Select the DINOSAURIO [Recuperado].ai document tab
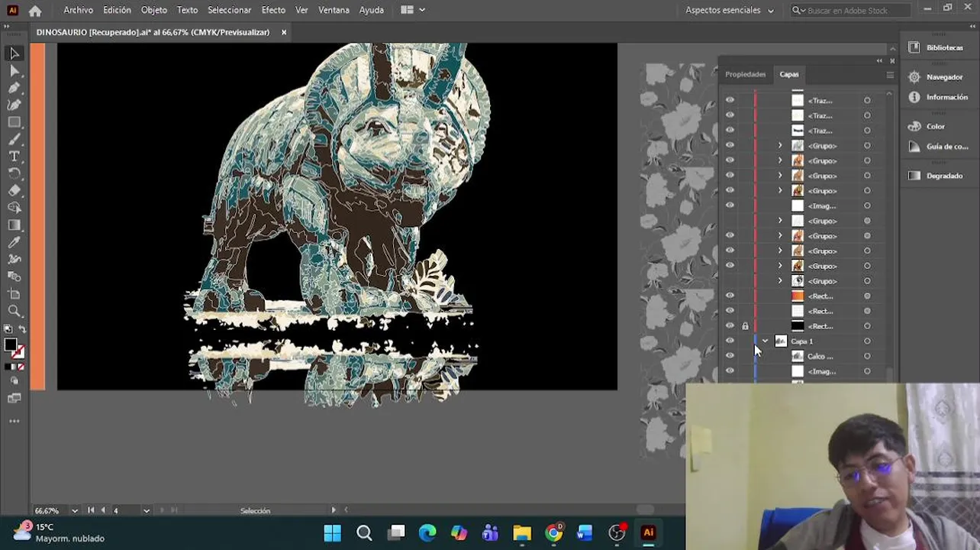The height and width of the screenshot is (550, 980). 153,32
